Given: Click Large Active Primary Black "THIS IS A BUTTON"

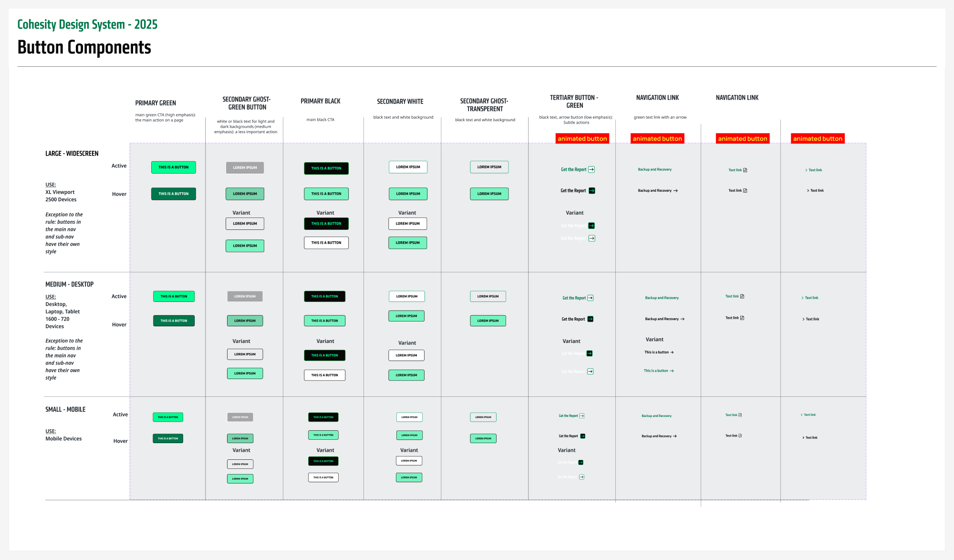Looking at the screenshot, I should [326, 168].
